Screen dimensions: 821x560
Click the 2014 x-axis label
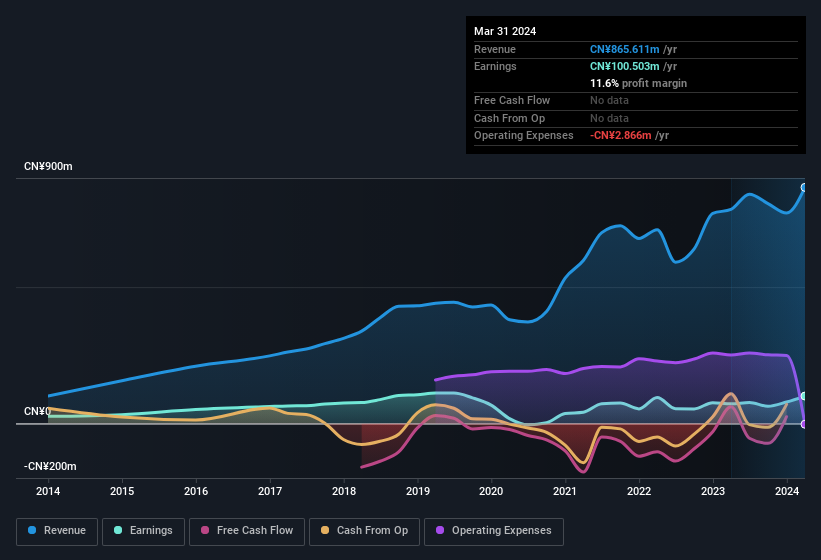[48, 491]
